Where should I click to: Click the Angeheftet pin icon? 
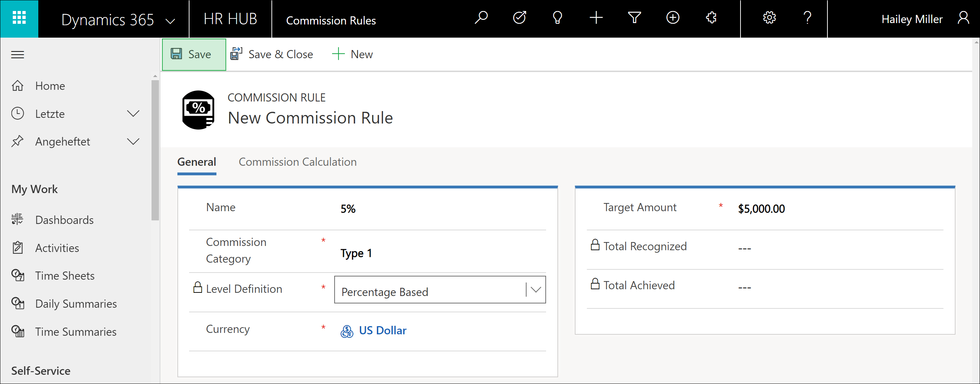(x=17, y=141)
